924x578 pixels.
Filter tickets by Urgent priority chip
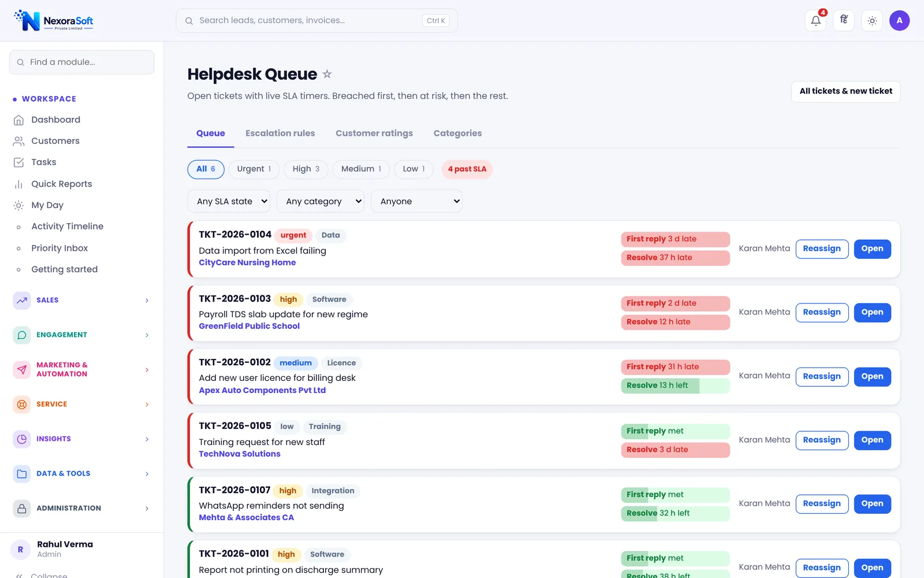pos(254,169)
